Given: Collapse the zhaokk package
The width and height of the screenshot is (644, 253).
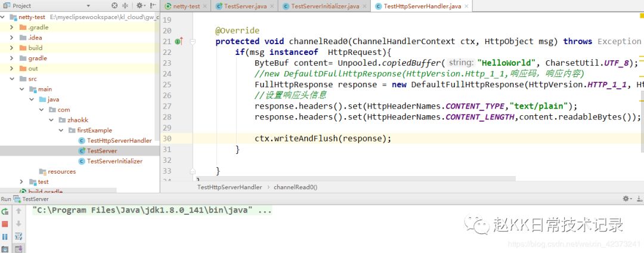Looking at the screenshot, I should (51, 120).
